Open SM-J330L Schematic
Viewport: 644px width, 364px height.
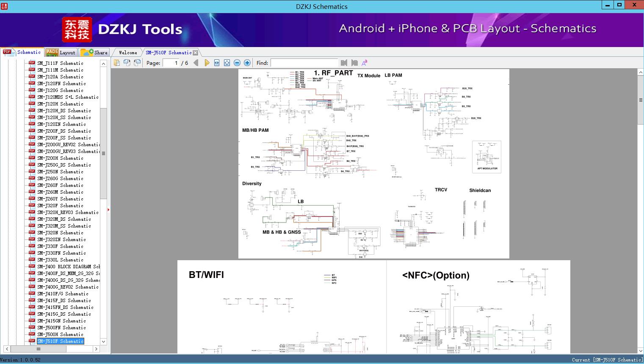point(60,260)
